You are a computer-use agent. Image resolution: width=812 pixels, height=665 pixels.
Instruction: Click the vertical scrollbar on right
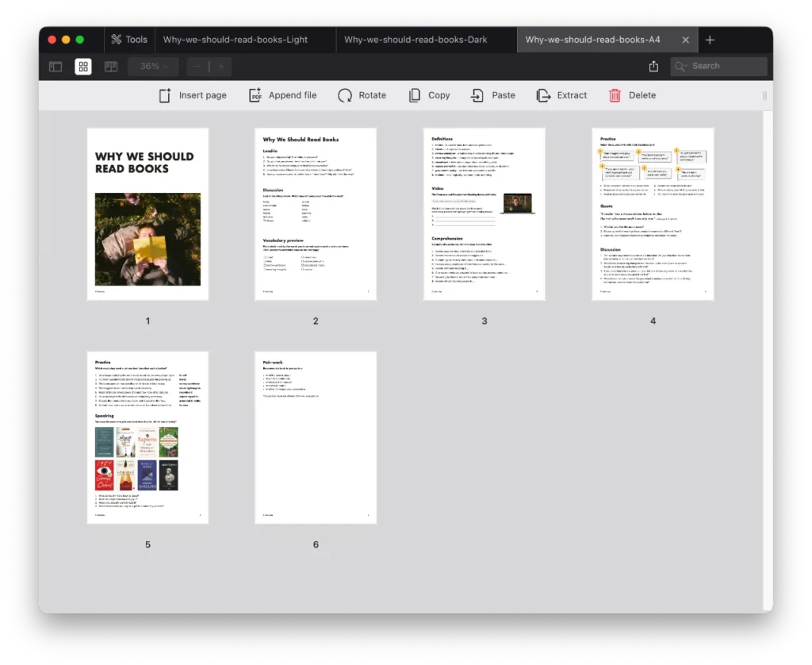coord(768,361)
